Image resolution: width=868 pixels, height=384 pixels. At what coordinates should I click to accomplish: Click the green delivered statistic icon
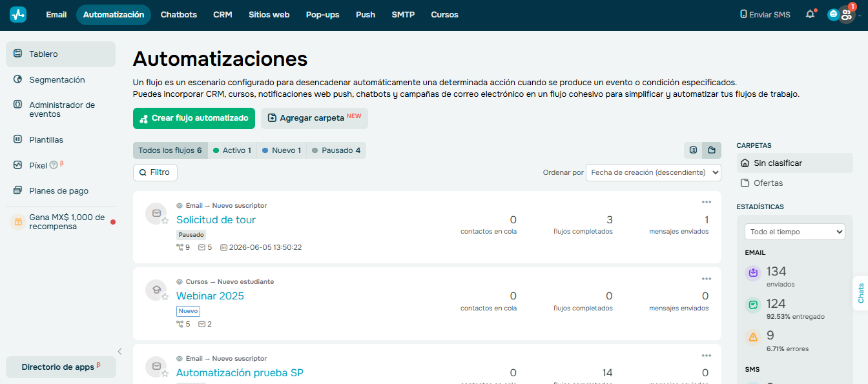pyautogui.click(x=753, y=305)
